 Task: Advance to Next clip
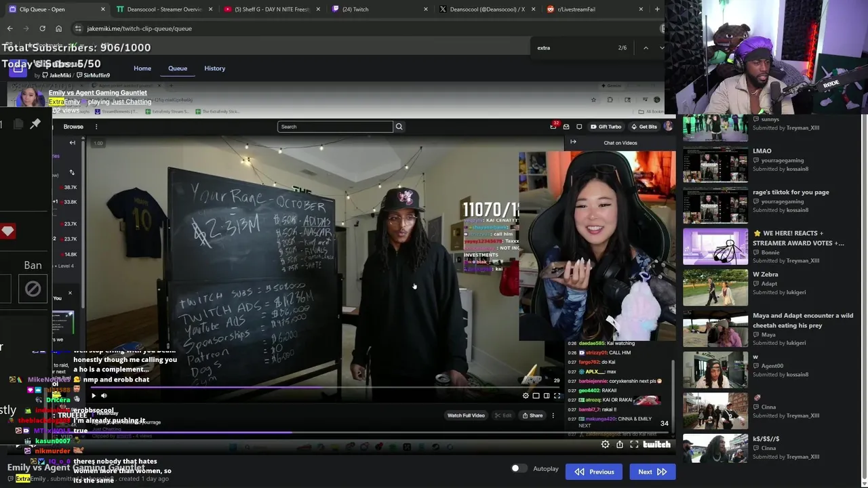coord(652,472)
